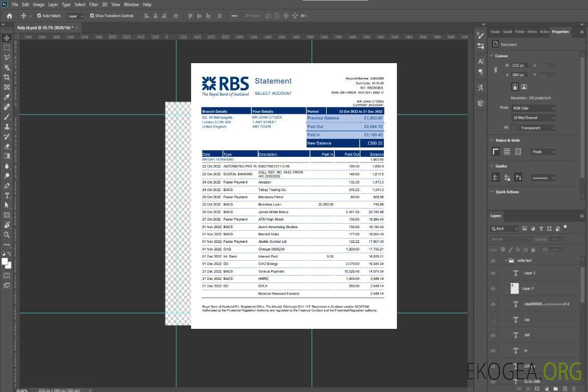Open the Fill Transparent dropdown

tap(537, 128)
